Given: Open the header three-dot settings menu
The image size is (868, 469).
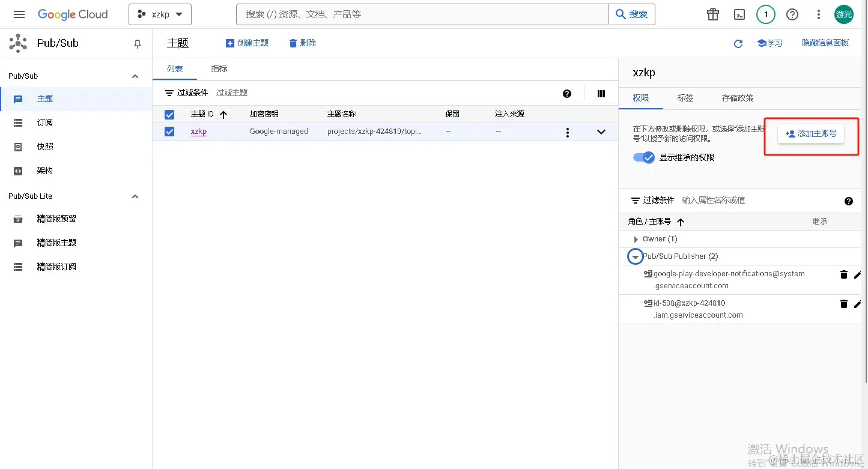Looking at the screenshot, I should (819, 14).
